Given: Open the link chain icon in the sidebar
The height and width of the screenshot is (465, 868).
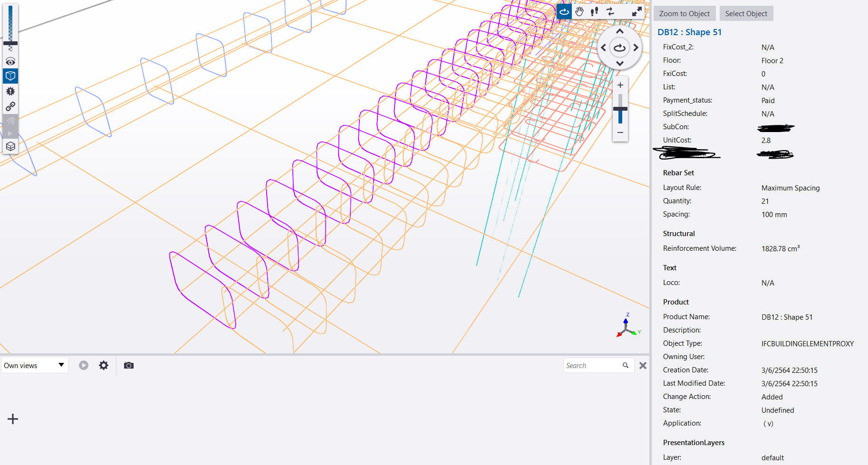Looking at the screenshot, I should (x=10, y=106).
